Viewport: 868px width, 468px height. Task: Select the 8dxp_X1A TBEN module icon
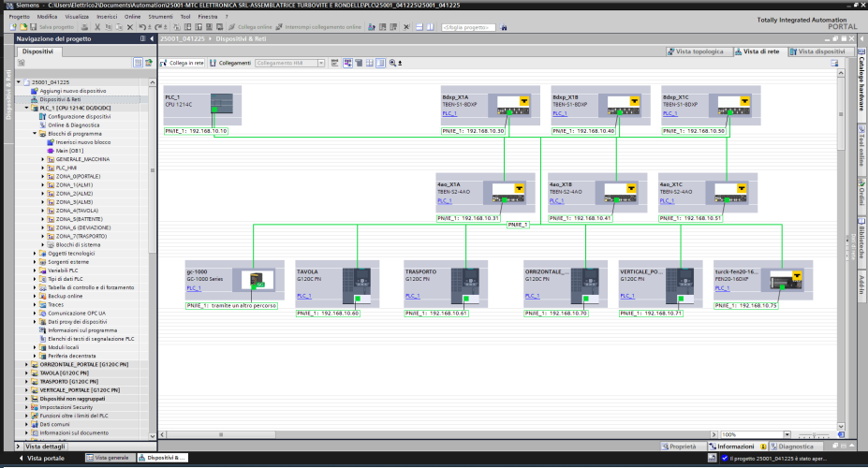click(512, 105)
